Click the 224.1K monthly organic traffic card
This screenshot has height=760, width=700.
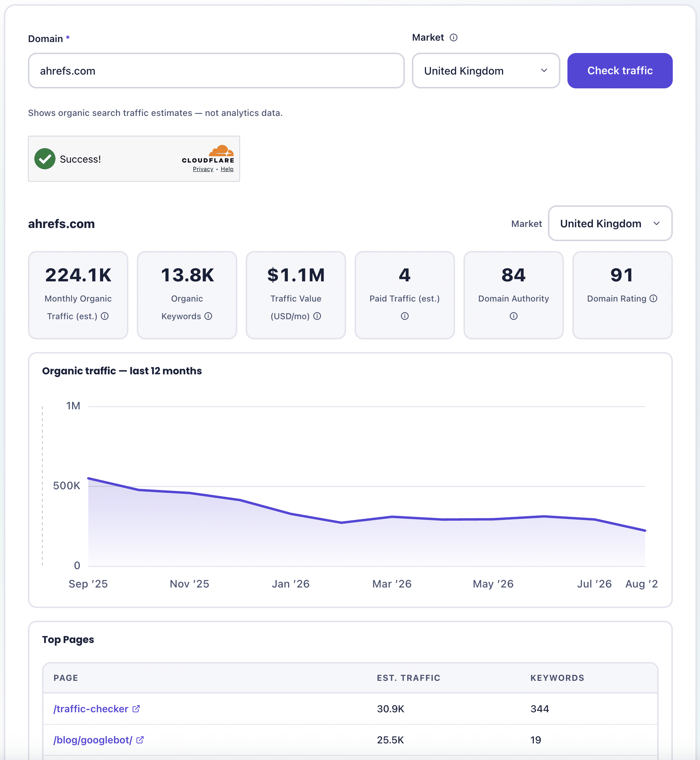tap(78, 295)
